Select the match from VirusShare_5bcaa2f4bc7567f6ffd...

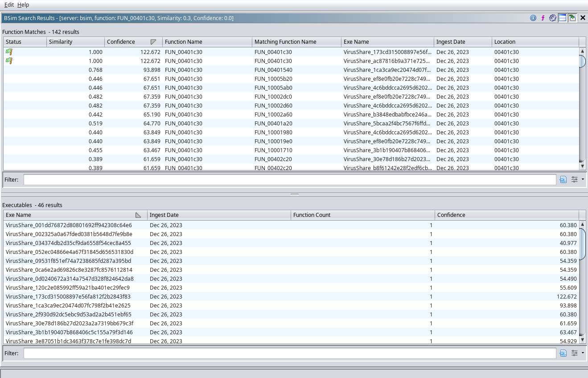387,123
